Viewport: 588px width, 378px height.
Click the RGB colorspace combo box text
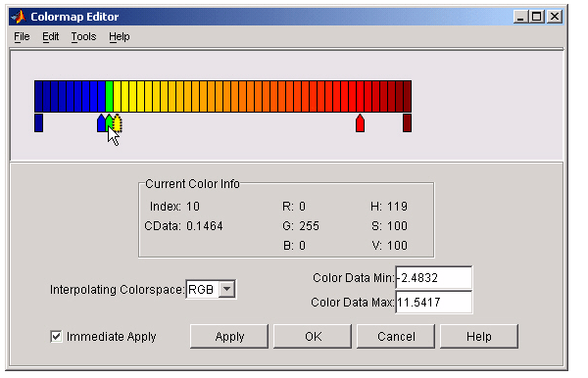click(201, 289)
